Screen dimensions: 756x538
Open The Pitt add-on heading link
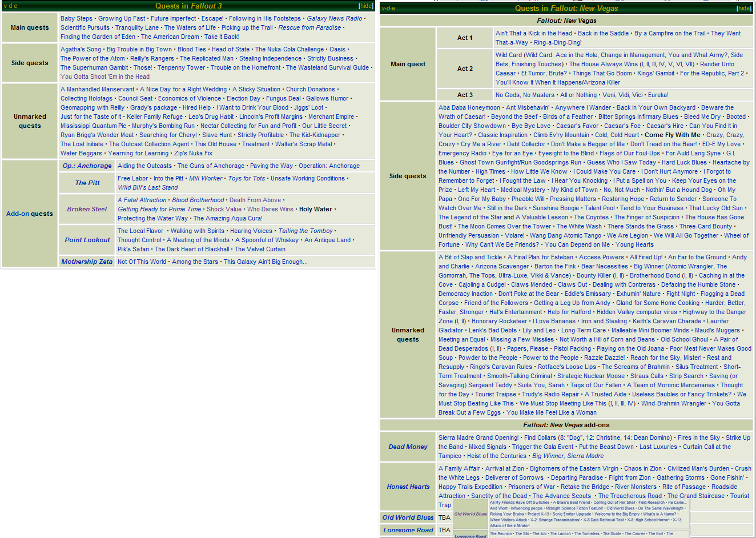point(87,183)
